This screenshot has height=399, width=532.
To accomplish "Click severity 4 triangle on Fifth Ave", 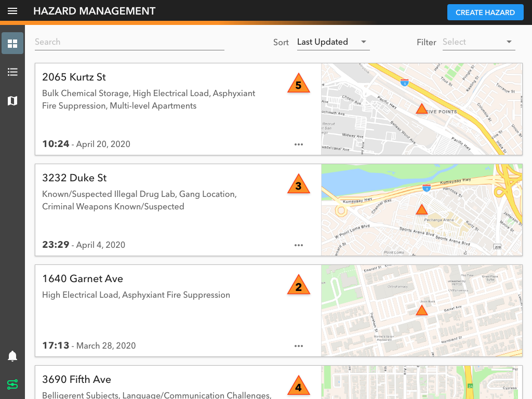I will point(299,386).
